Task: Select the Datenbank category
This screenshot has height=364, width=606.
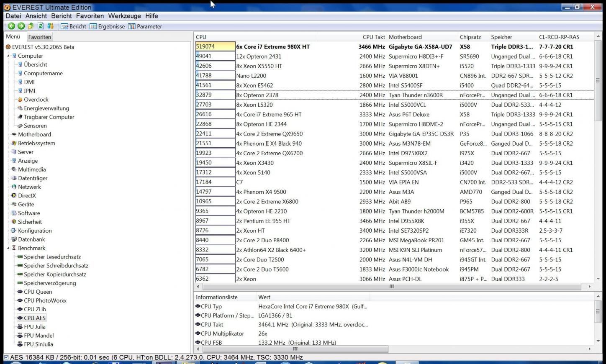Action: point(28,240)
